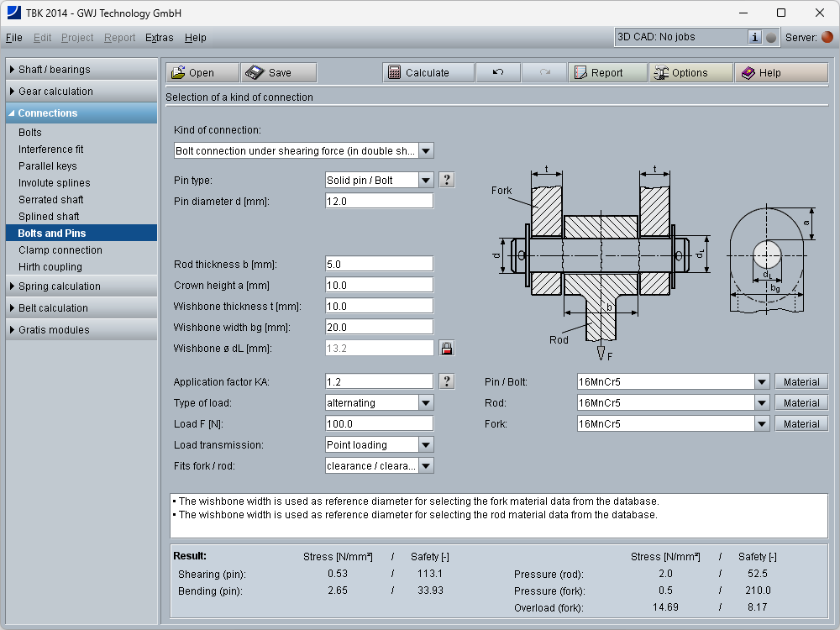Image resolution: width=840 pixels, height=630 pixels.
Task: Open the Type of load dropdown
Action: pyautogui.click(x=426, y=403)
